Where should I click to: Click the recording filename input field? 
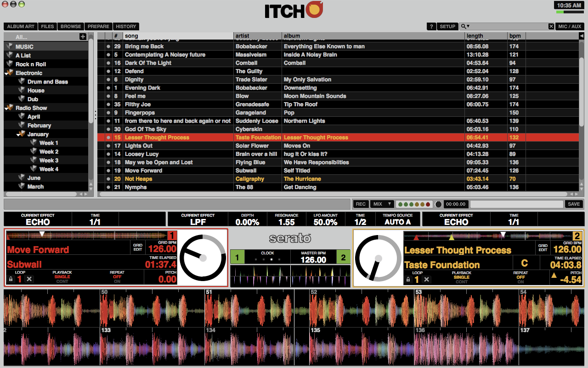[x=517, y=204]
